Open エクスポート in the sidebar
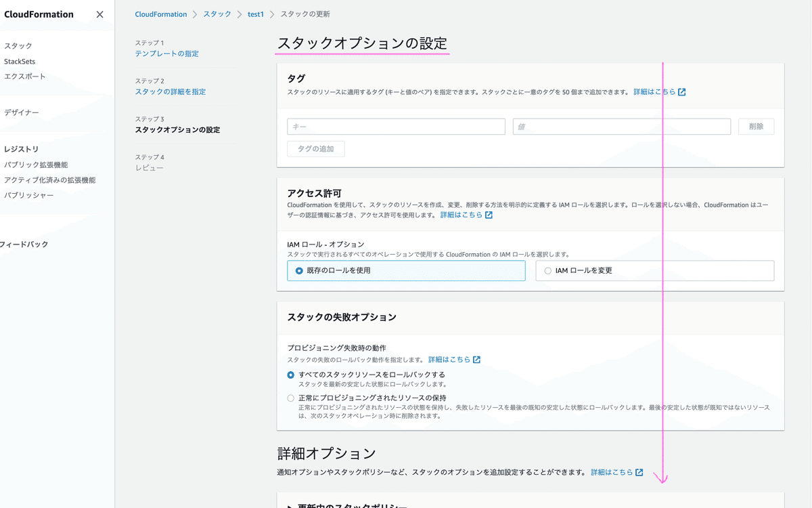This screenshot has width=812, height=508. [x=25, y=77]
